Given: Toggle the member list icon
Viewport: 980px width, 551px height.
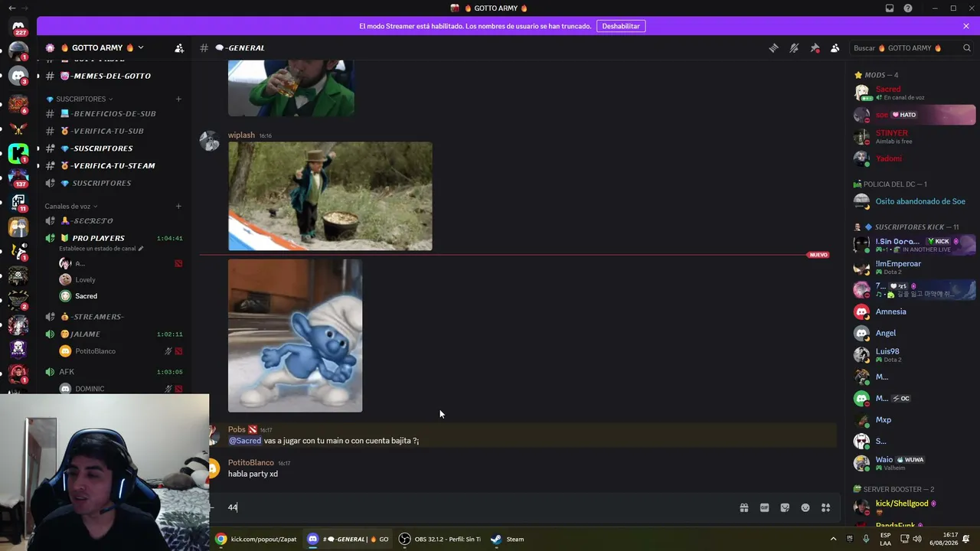Looking at the screenshot, I should pyautogui.click(x=835, y=48).
